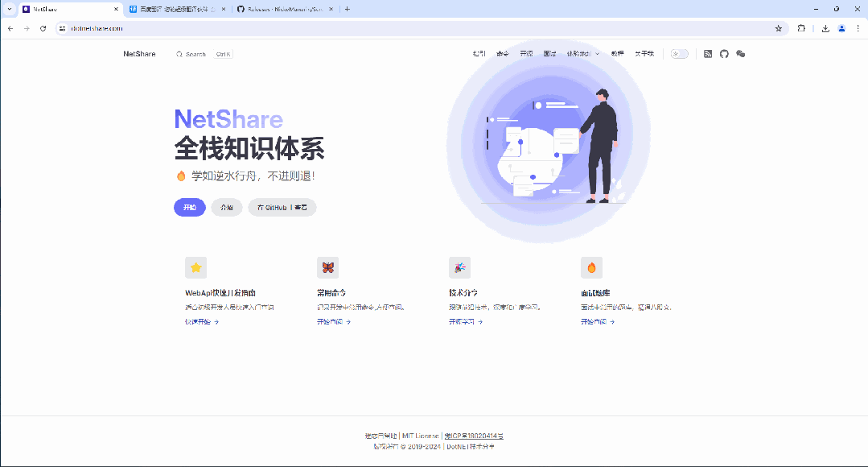The height and width of the screenshot is (467, 868).
Task: Reload the page with refresh icon
Action: point(43,28)
